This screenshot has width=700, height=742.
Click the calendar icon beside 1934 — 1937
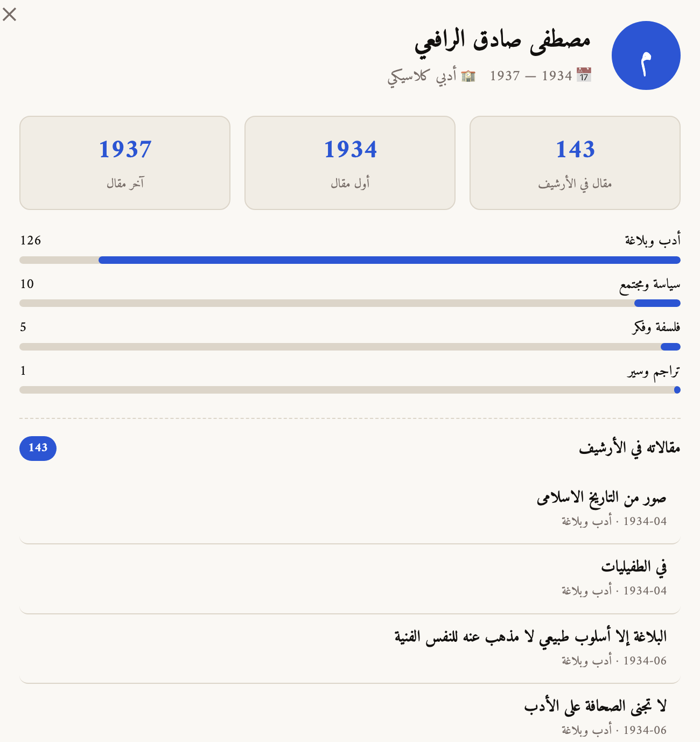[x=584, y=75]
